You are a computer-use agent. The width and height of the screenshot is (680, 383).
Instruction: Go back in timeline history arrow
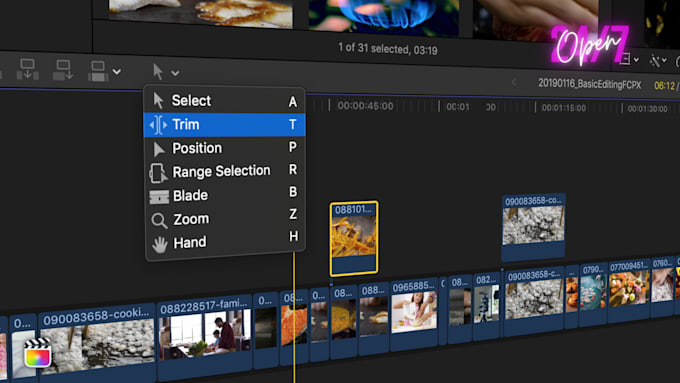(514, 82)
